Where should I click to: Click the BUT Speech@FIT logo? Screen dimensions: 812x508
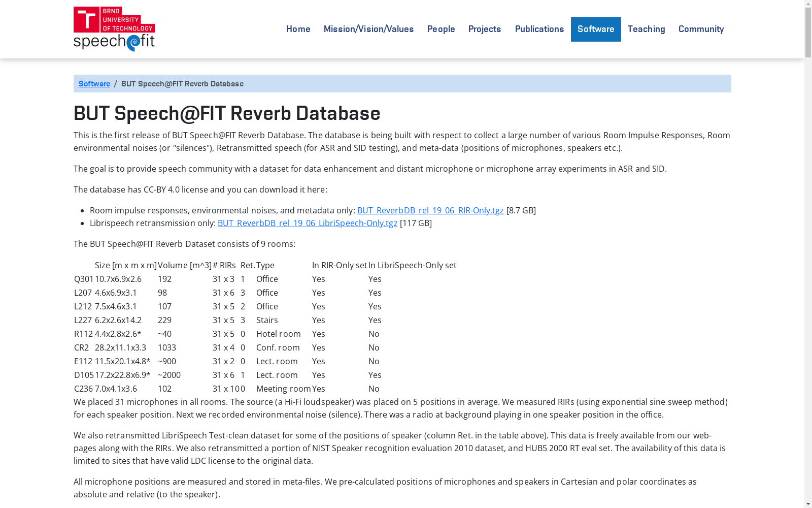(x=114, y=29)
